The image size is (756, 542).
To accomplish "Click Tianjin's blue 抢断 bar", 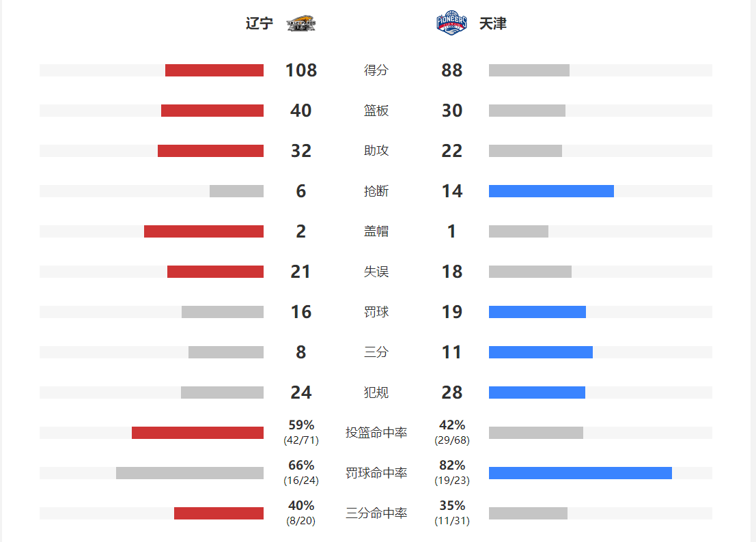I will coord(551,191).
